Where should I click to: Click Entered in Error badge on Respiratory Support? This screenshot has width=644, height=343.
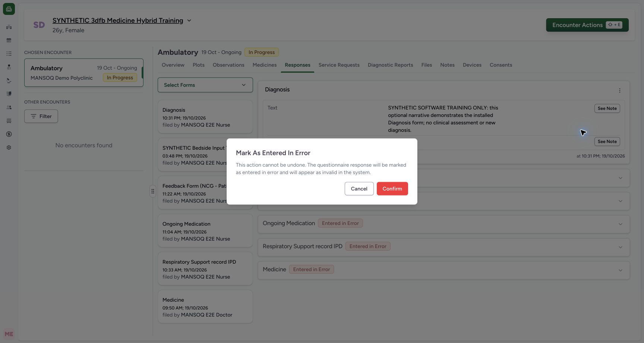[x=368, y=246]
